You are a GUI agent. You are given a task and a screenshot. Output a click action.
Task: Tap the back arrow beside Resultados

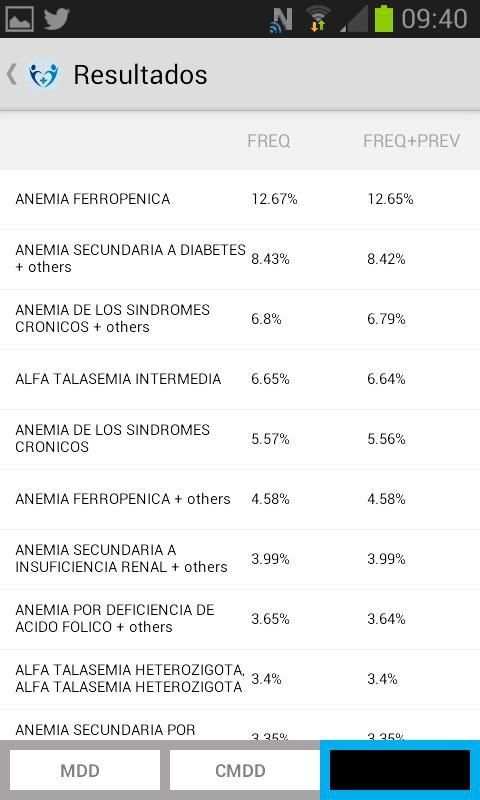pyautogui.click(x=11, y=74)
